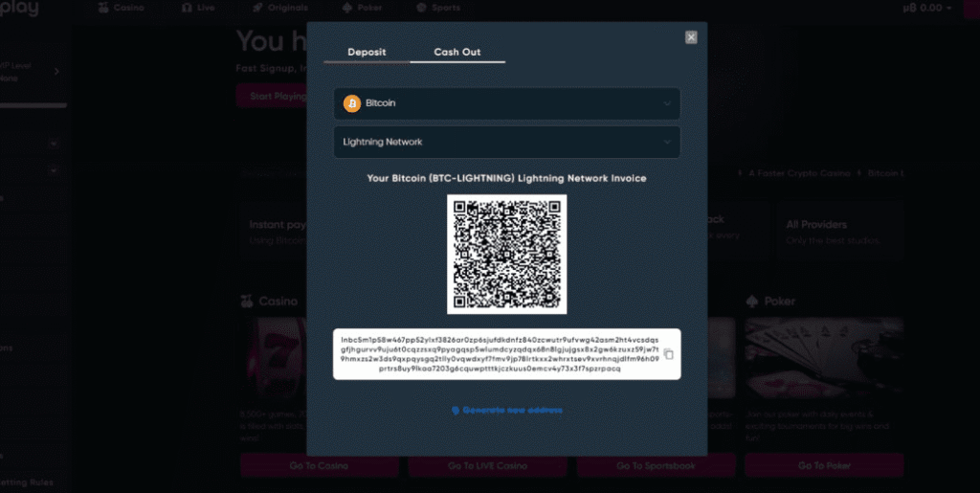Open the µB 0.00 balance dropdown
Viewport: 980px width, 493px height.
926,8
